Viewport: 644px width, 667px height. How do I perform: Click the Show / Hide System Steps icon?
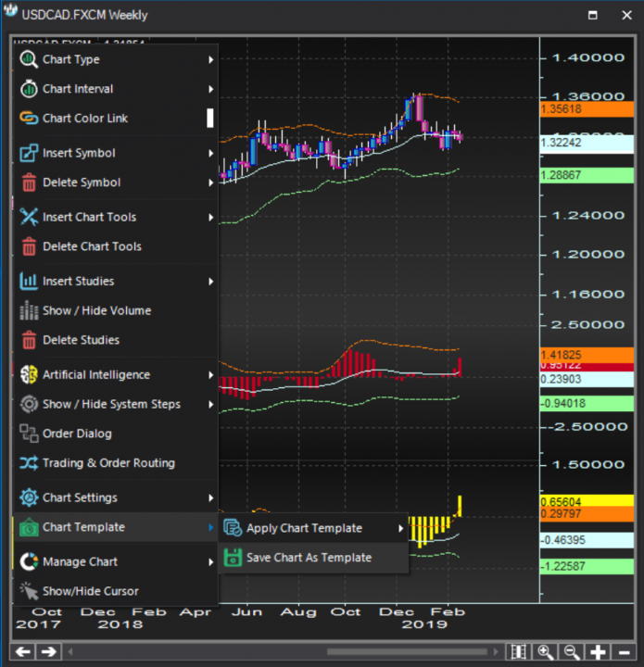coord(29,404)
